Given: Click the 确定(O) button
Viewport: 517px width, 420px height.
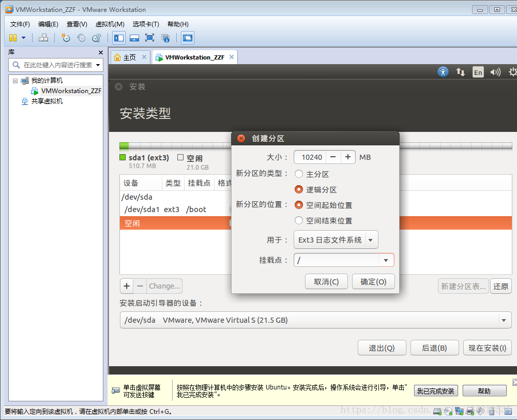Looking at the screenshot, I should (373, 281).
